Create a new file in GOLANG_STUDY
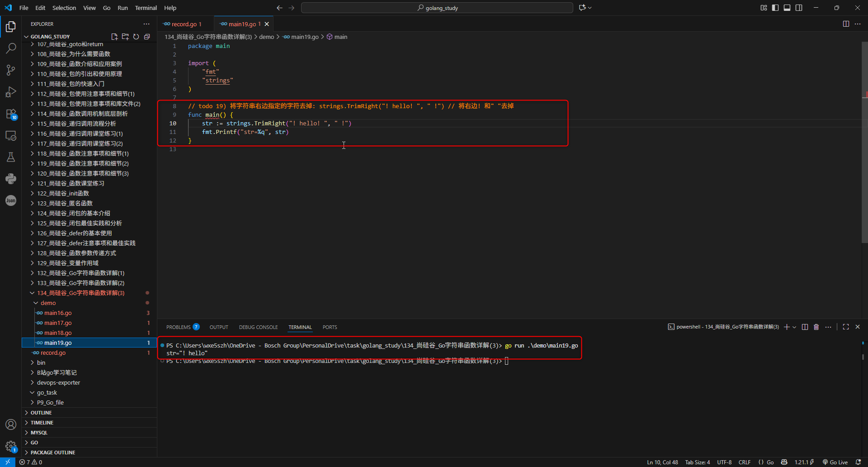The image size is (868, 467). point(114,37)
